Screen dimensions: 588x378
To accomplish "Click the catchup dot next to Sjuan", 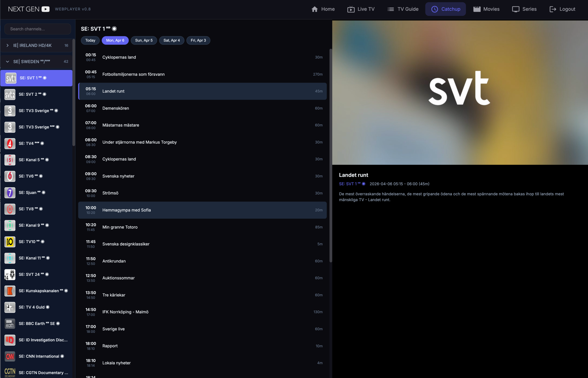I will click(44, 192).
